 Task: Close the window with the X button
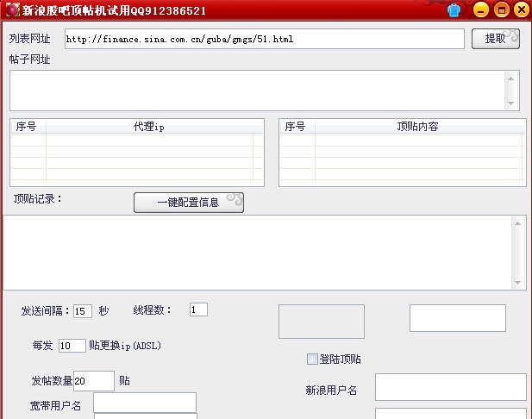point(522,9)
